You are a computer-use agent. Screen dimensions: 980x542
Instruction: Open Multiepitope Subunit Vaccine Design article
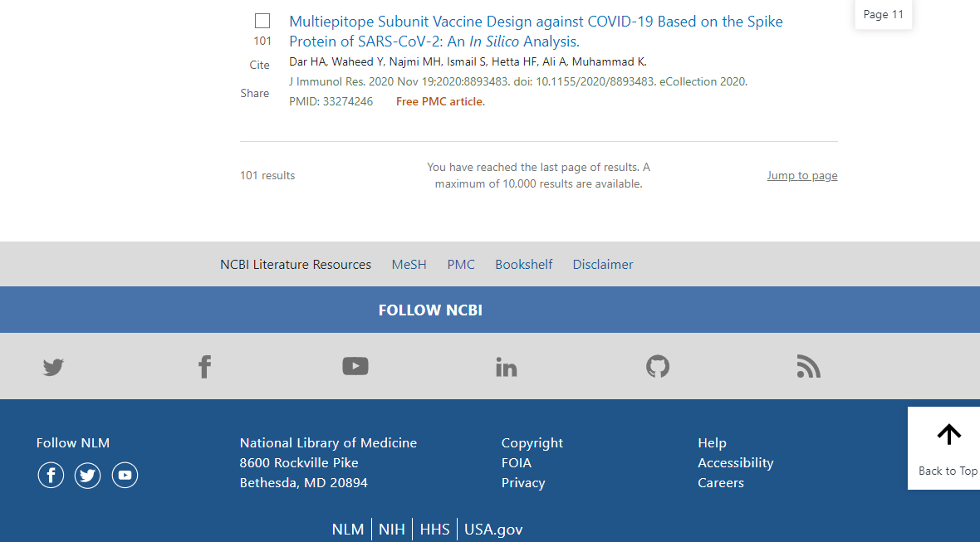coord(536,32)
